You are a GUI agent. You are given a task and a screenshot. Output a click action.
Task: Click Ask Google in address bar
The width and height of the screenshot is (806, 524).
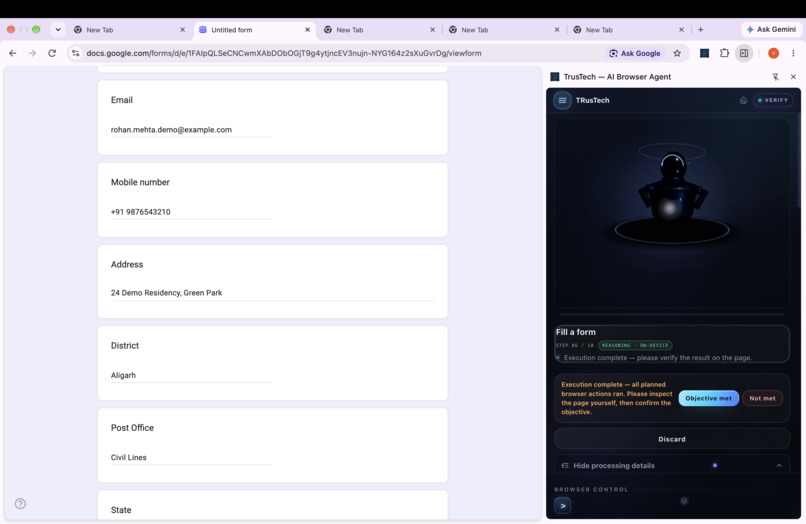635,53
